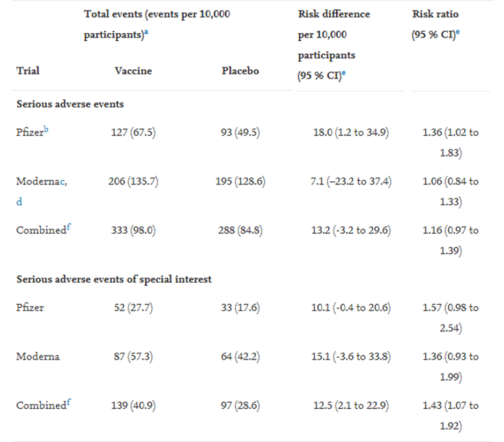
Task: Open footnote e in Risk difference header
Action: (x=344, y=73)
